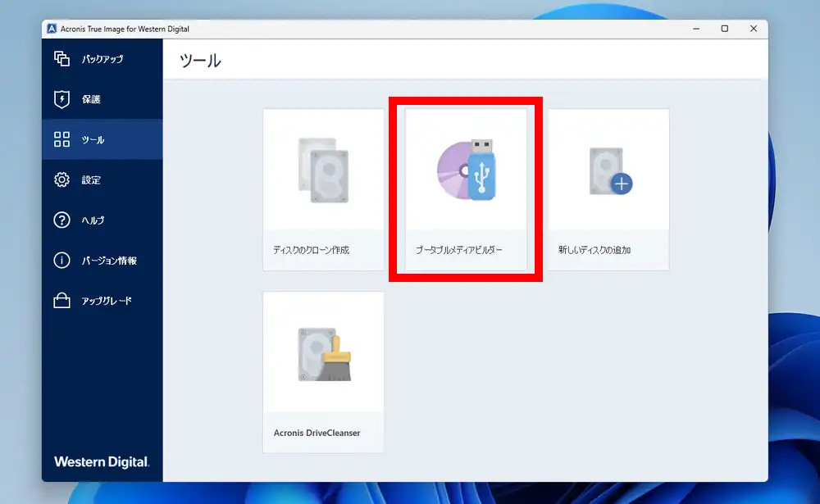Image resolution: width=820 pixels, height=504 pixels.
Task: Open the ディスクのクローン作成 tool label
Action: point(312,250)
